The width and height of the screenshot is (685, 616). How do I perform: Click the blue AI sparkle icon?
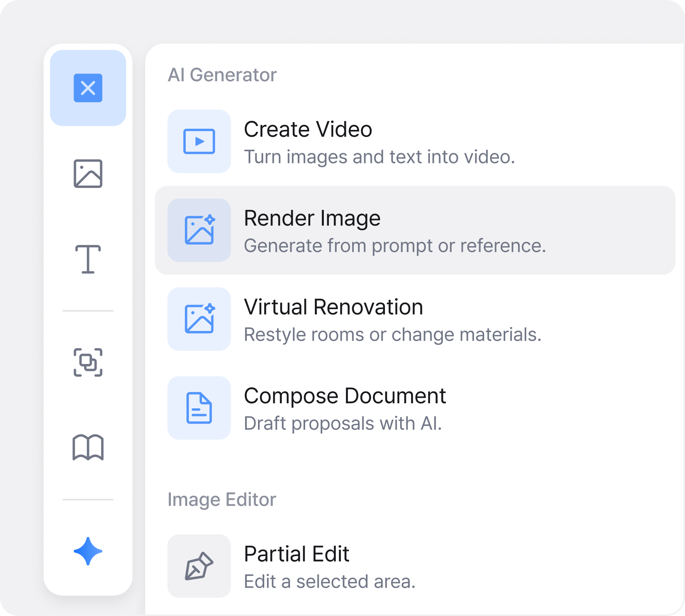tap(88, 551)
